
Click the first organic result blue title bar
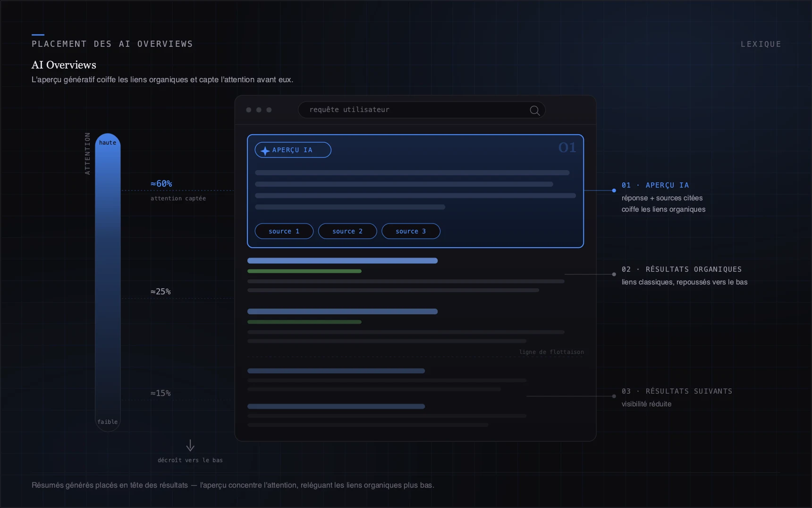point(342,260)
